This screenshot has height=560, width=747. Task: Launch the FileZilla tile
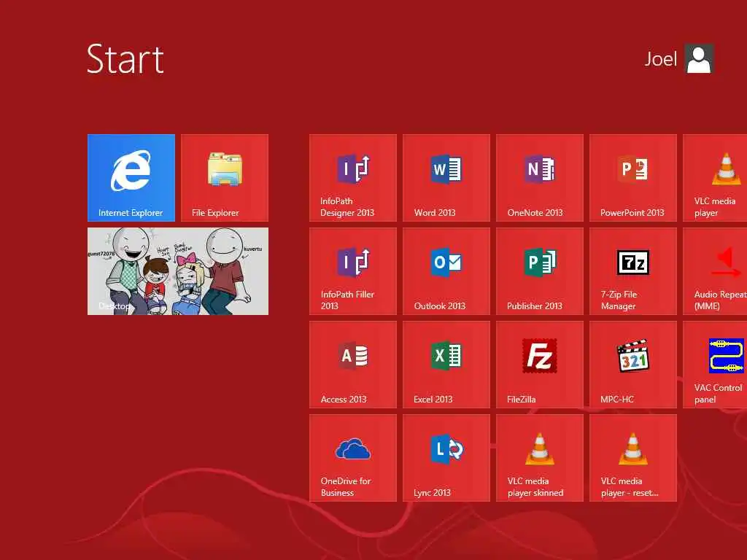(539, 365)
